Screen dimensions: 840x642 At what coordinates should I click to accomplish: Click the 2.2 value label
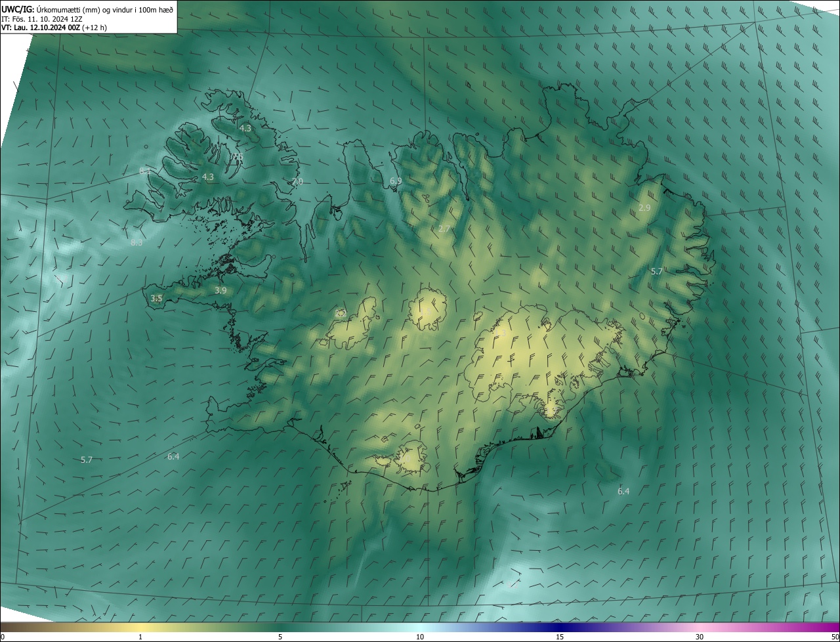point(341,314)
